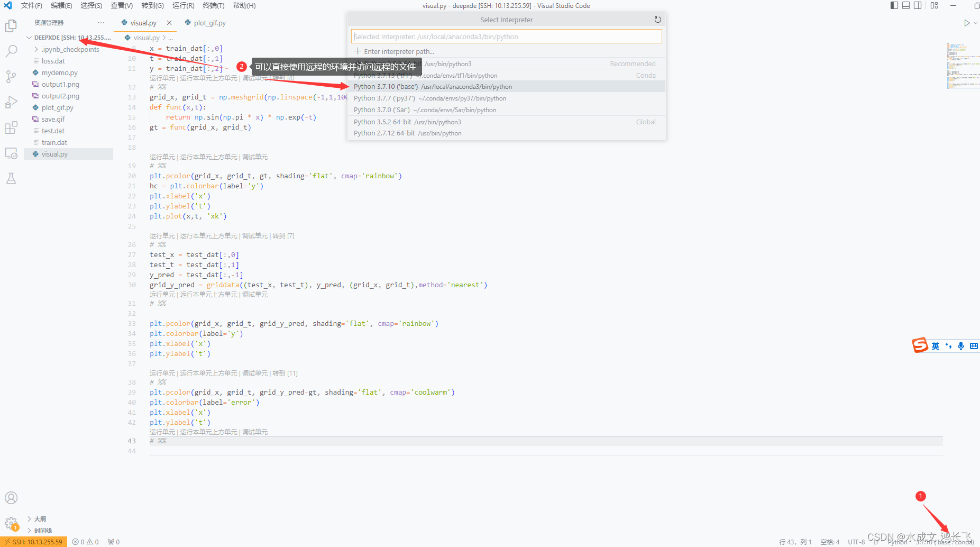Screen dimensions: 980x547
Task: Click 转到 [7] link above line 26
Action: (283, 236)
